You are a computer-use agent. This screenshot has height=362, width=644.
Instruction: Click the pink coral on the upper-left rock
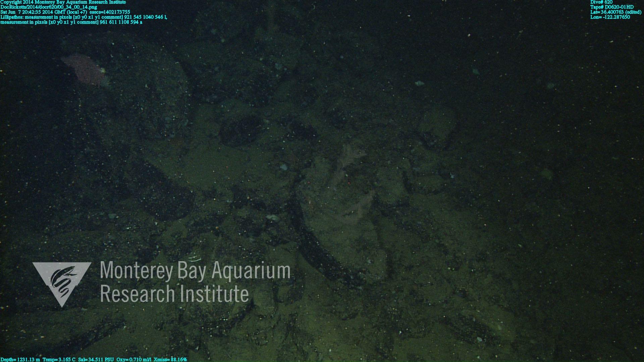click(84, 70)
